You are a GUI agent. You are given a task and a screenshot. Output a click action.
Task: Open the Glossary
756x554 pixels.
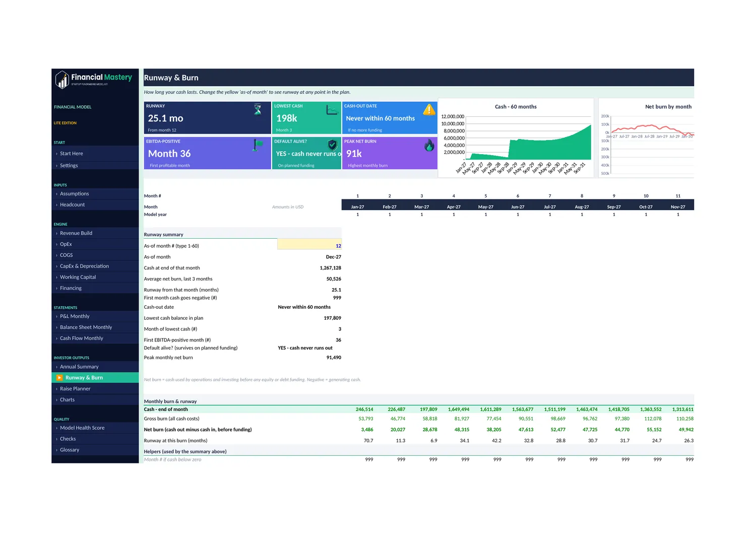95,450
